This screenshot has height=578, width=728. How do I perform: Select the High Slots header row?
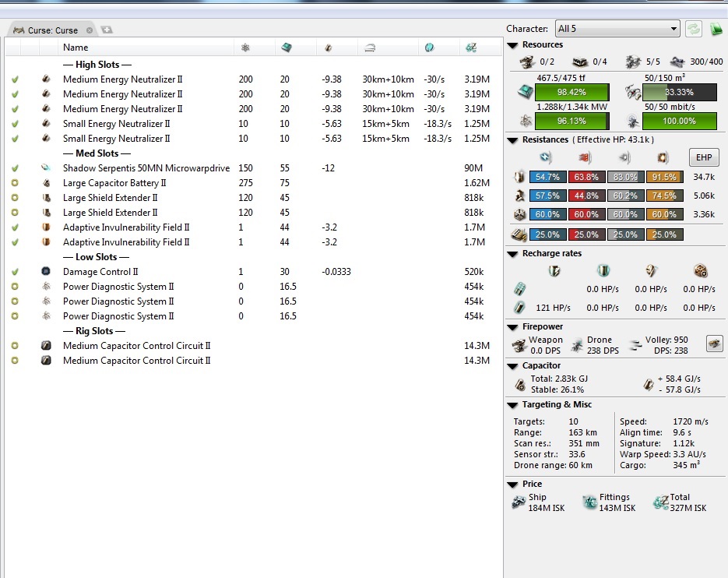coord(254,65)
